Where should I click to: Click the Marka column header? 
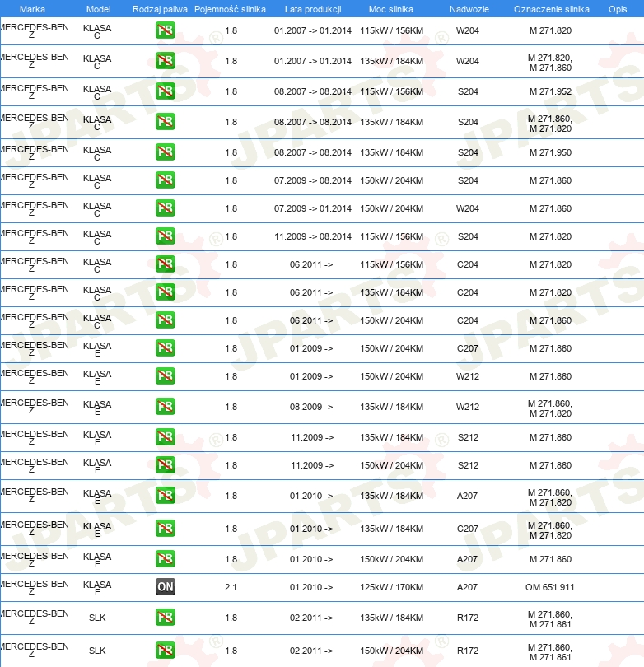pos(32,9)
